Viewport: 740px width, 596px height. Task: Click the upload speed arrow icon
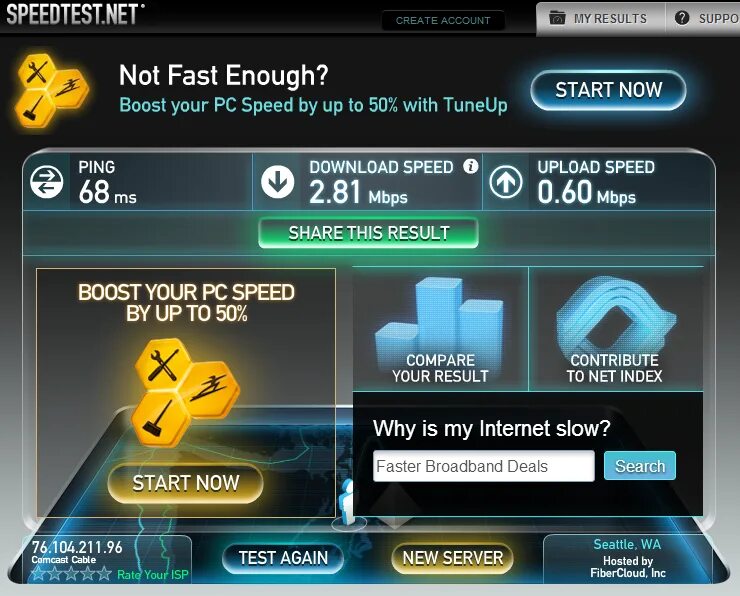tap(506, 182)
